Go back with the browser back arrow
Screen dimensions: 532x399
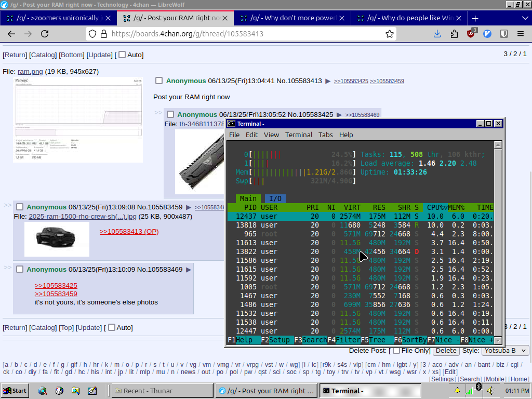click(x=11, y=34)
